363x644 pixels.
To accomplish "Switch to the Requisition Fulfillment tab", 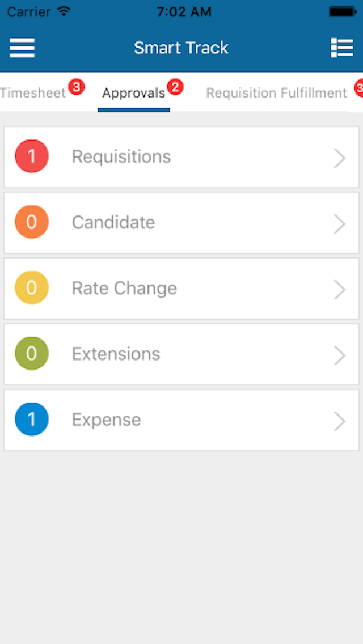I will (276, 93).
